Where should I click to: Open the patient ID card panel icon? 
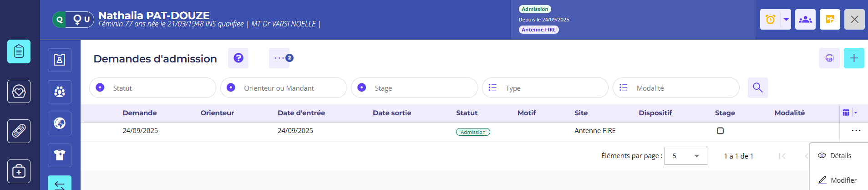pos(60,60)
